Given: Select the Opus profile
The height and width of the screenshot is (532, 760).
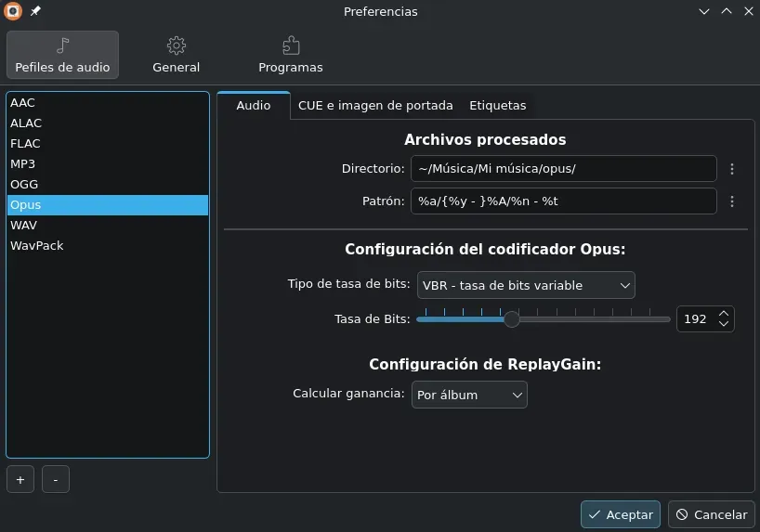Looking at the screenshot, I should pos(108,205).
